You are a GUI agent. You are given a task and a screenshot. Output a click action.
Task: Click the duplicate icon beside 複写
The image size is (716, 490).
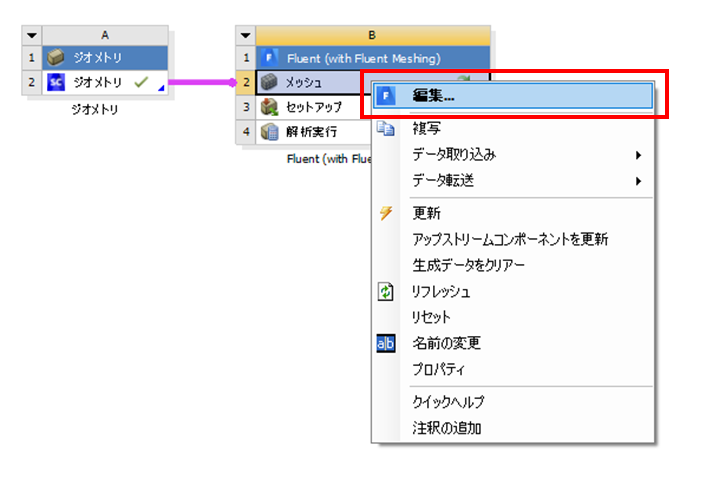click(x=386, y=129)
